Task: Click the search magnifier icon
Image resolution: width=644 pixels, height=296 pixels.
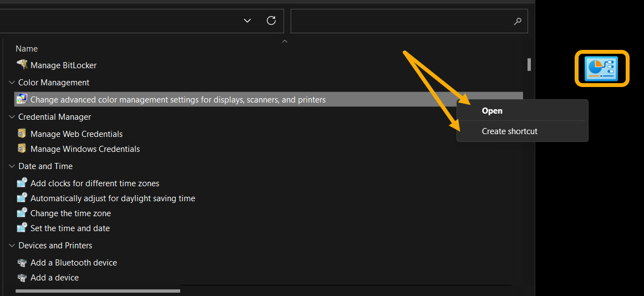Action: 518,22
